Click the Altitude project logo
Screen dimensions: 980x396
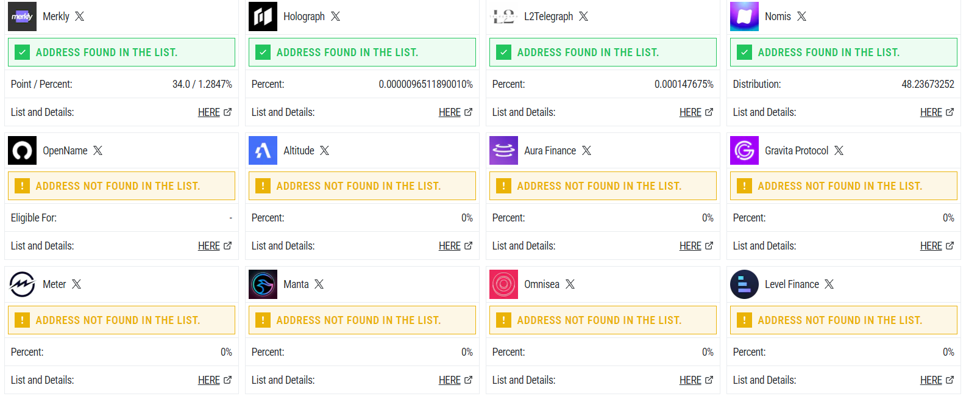pos(263,150)
